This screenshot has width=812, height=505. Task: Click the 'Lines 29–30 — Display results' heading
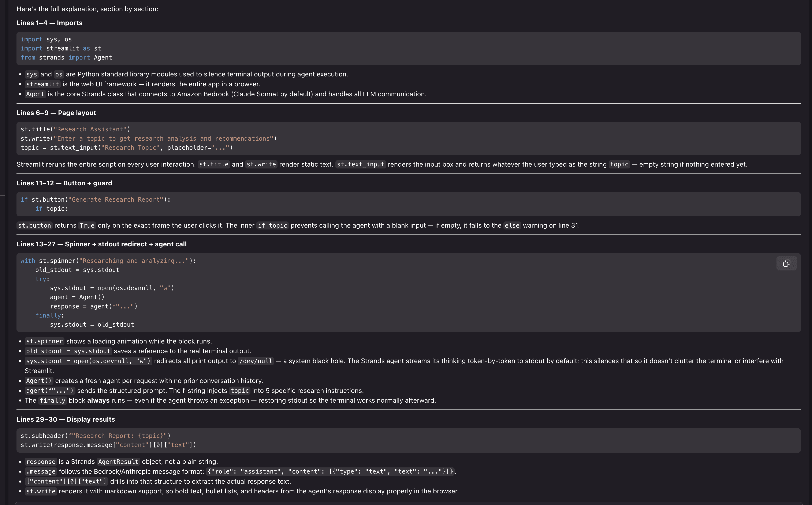tap(66, 419)
